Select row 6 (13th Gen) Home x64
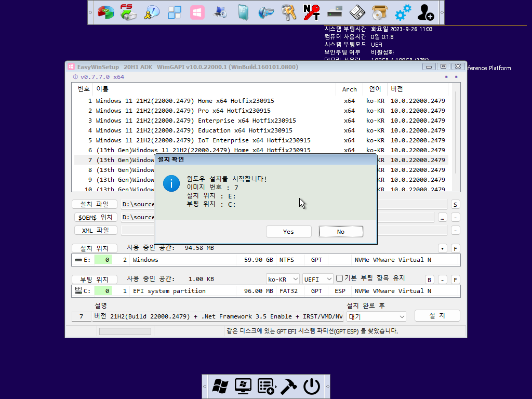The height and width of the screenshot is (399, 532). click(261, 150)
